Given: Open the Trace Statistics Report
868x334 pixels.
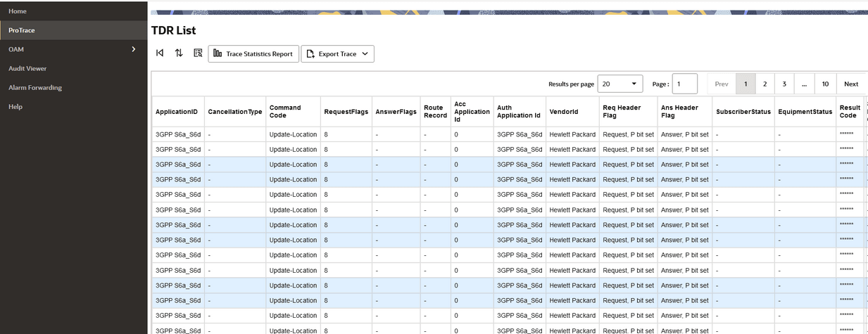Looking at the screenshot, I should pos(253,54).
